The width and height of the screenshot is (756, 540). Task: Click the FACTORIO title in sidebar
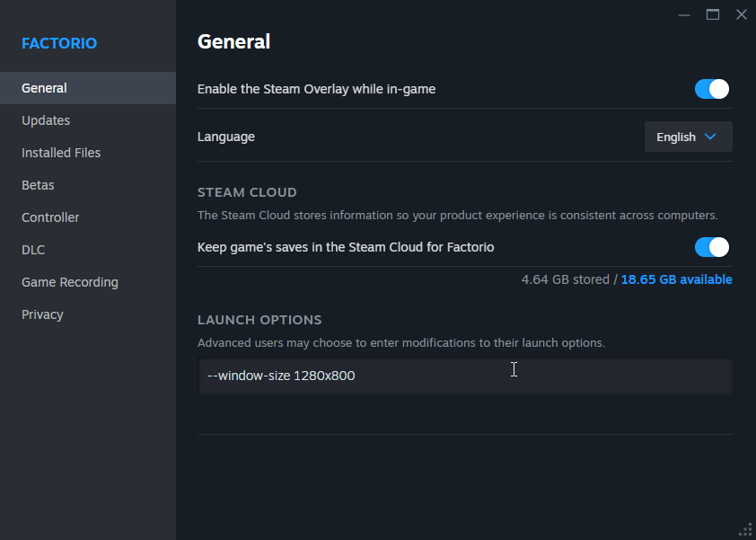pos(59,43)
